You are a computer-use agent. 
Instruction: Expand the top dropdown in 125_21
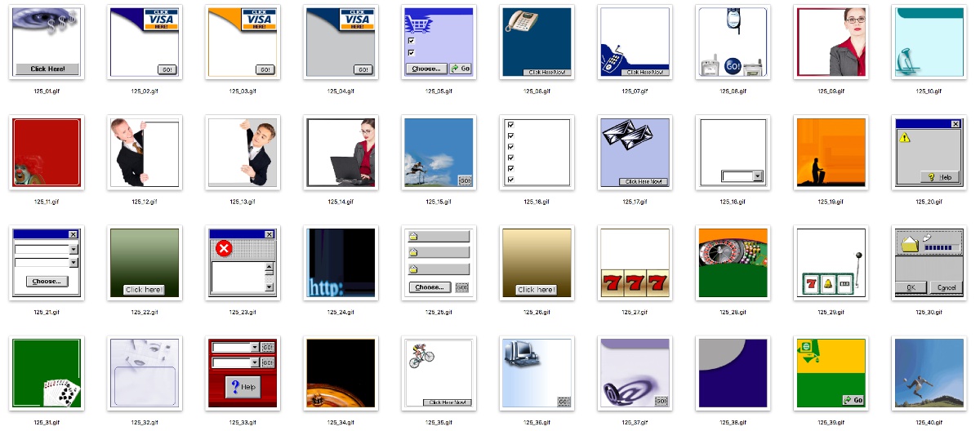pos(73,250)
